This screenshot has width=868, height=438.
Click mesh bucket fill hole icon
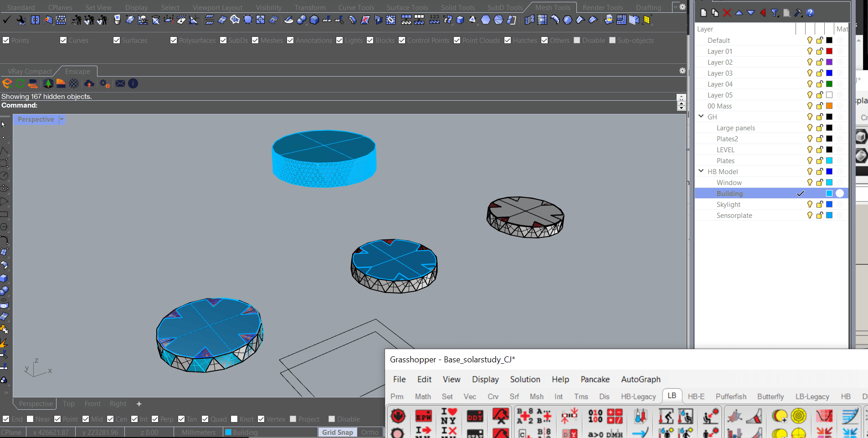point(117,20)
